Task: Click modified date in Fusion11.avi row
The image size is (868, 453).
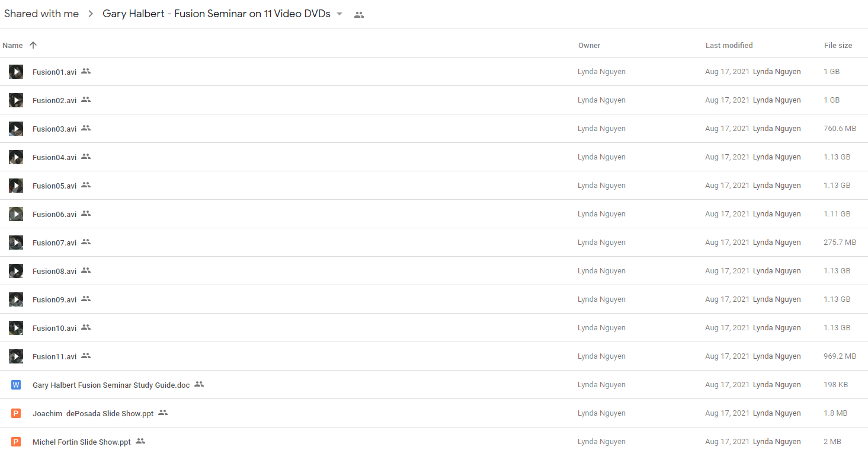Action: tap(727, 356)
